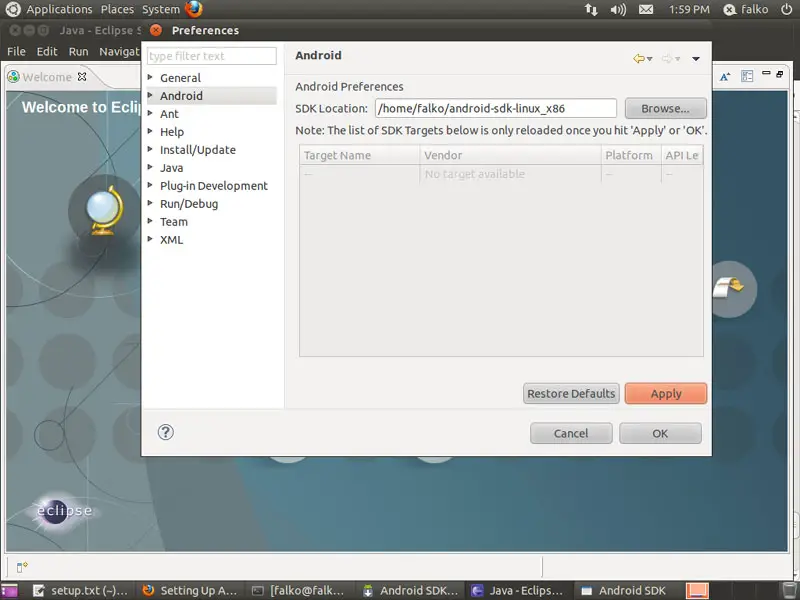
Task: Expand the Ant preferences node
Action: click(x=150, y=113)
